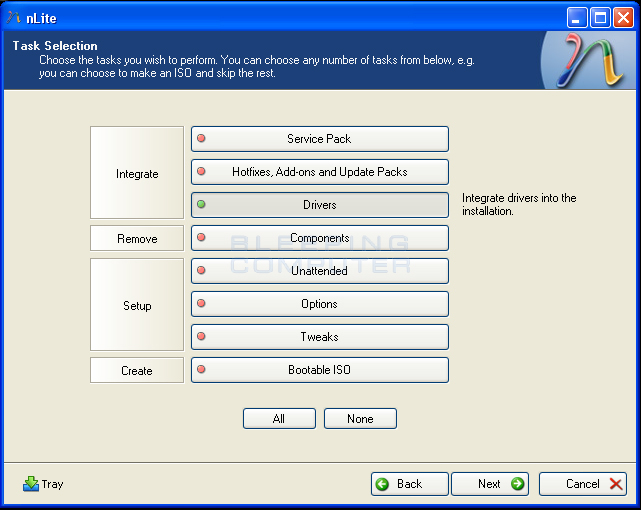
Task: Click the nLite logo in the header
Action: point(589,60)
